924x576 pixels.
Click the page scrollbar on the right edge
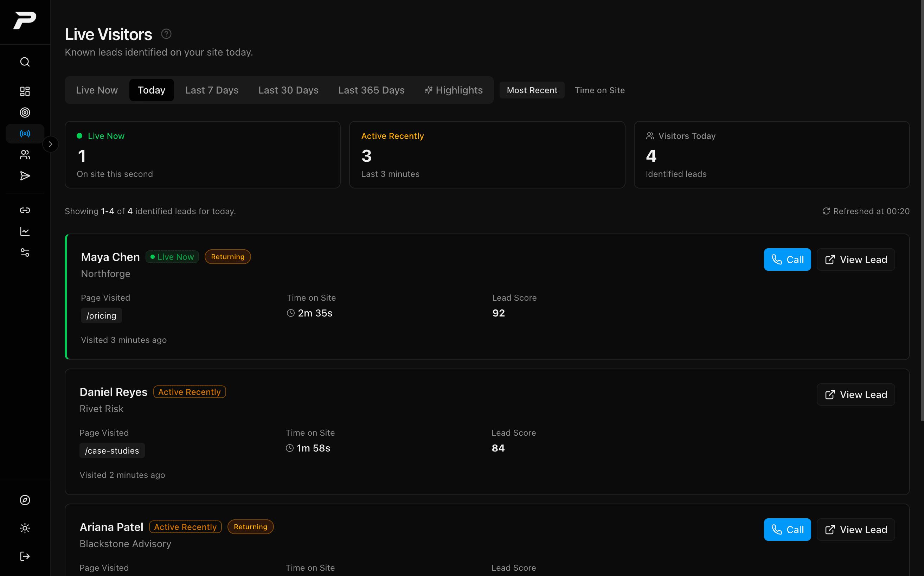922,211
